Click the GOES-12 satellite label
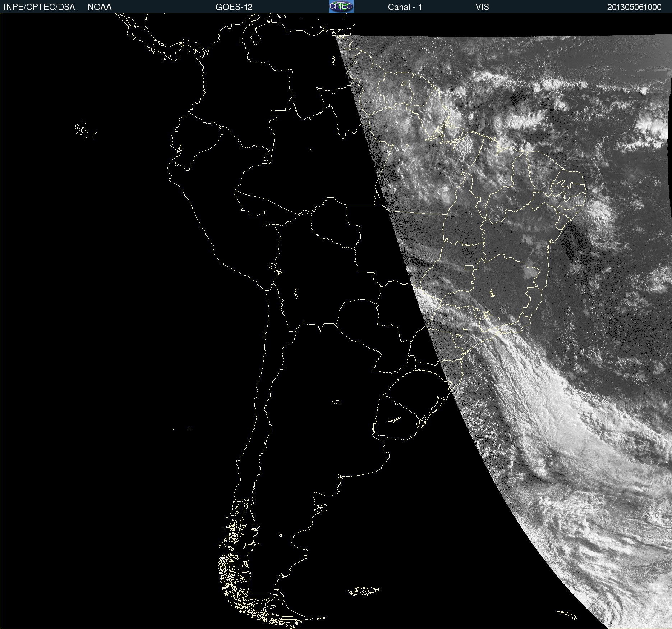Screen dimensions: 672x629 point(234,7)
